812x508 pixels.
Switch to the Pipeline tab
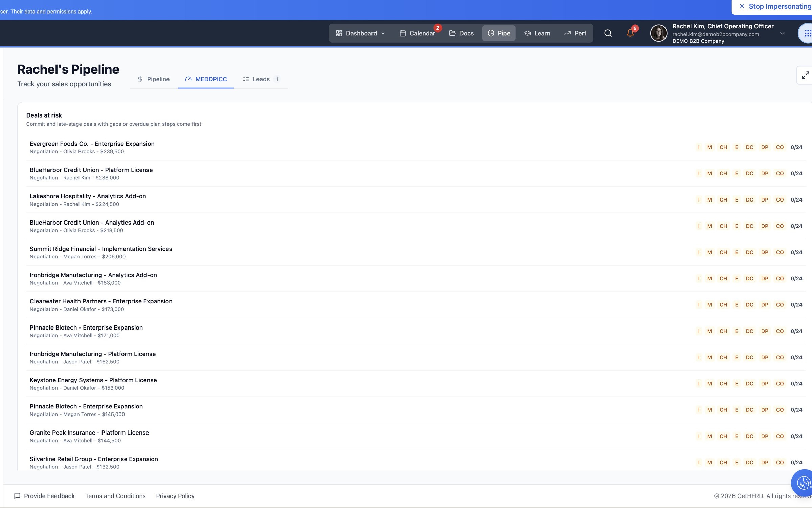154,79
